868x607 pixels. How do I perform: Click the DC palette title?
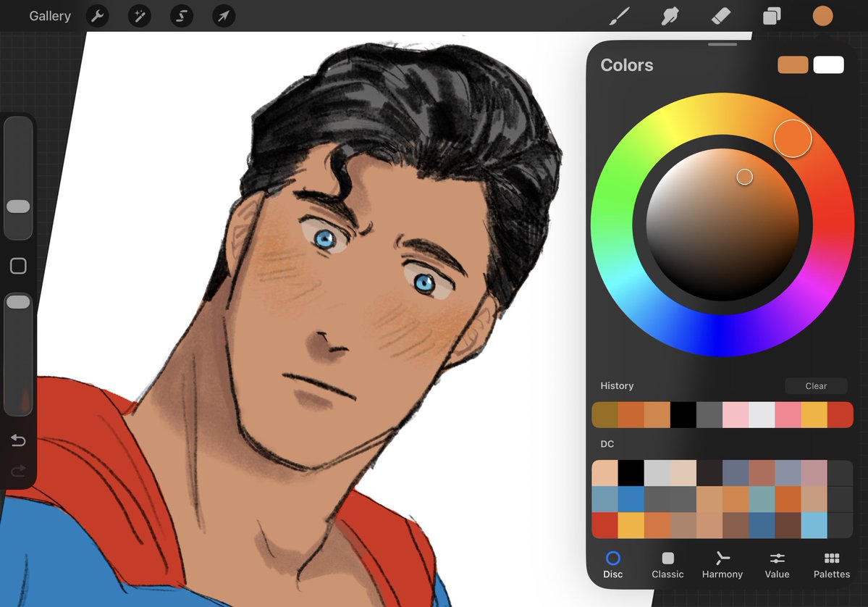point(607,443)
